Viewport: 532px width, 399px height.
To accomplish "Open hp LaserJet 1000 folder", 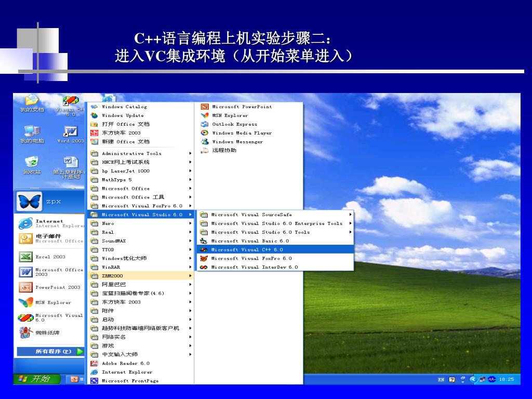I will 141,171.
